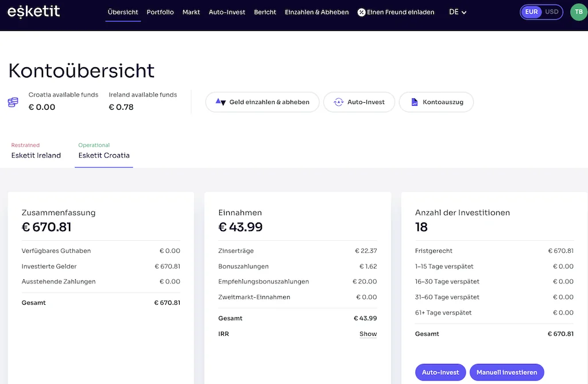Click the esketit logo
Viewport: 588px width, 384px height.
point(33,11)
